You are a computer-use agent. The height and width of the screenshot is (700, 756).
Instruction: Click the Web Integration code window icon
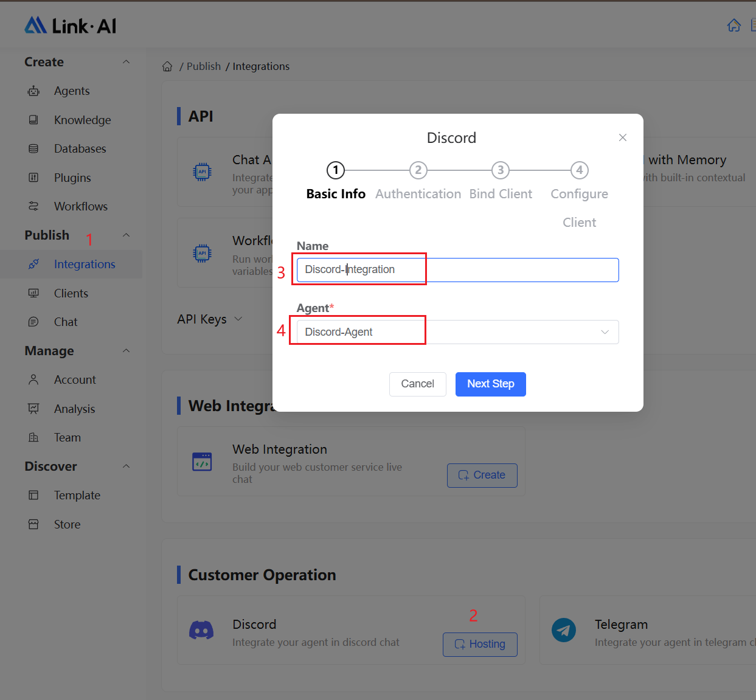click(202, 462)
